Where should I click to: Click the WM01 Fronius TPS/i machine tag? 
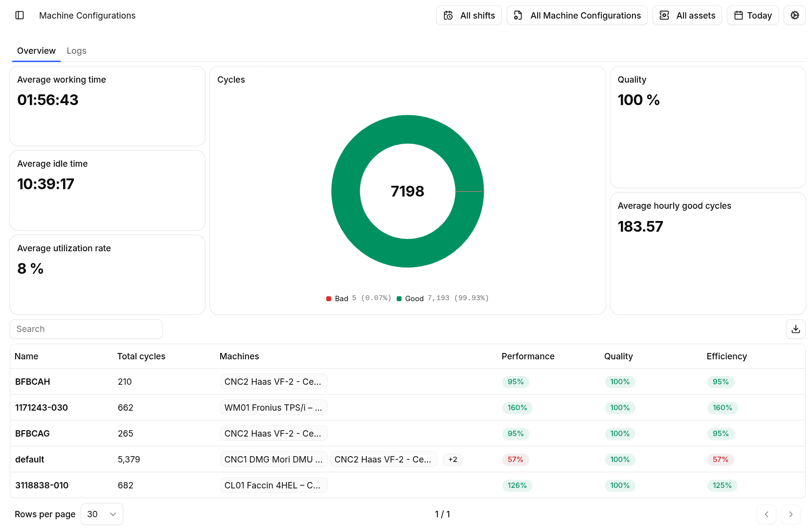click(273, 408)
